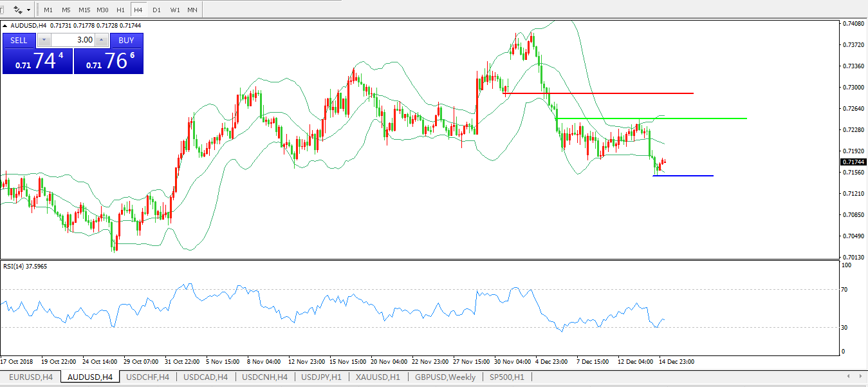Collapse the one-click trading panel triangle
This screenshot has height=387, width=868.
pos(5,26)
